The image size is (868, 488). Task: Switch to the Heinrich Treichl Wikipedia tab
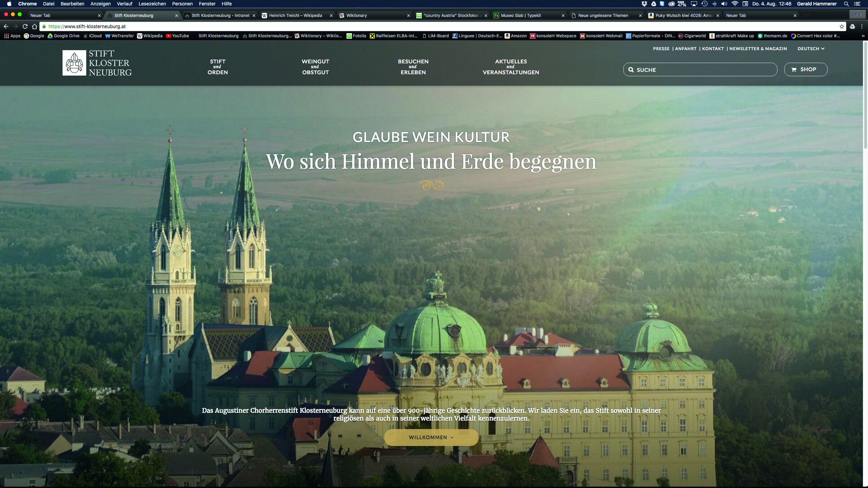[295, 16]
